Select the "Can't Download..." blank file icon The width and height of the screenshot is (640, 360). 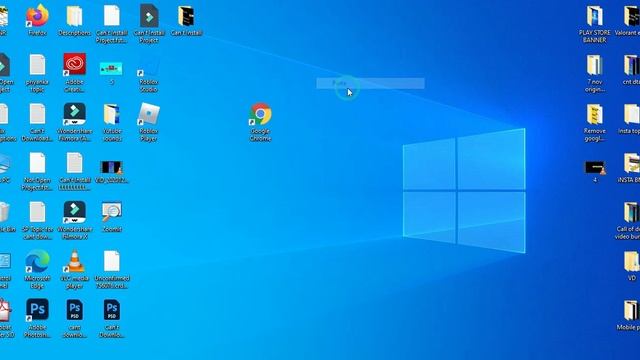37,114
